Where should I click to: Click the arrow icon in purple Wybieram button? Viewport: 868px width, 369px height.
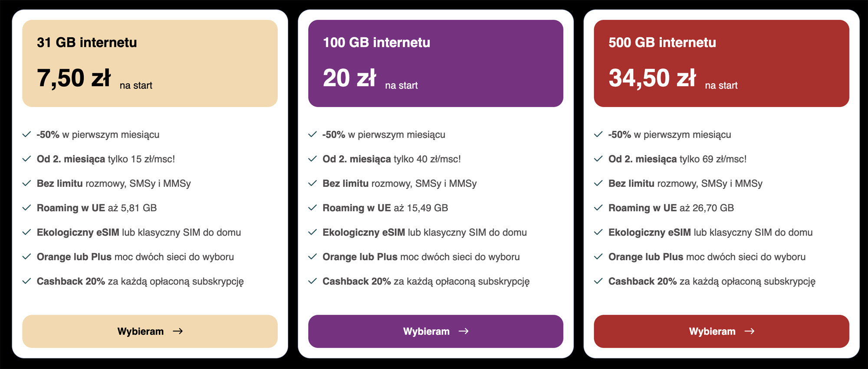click(x=464, y=331)
